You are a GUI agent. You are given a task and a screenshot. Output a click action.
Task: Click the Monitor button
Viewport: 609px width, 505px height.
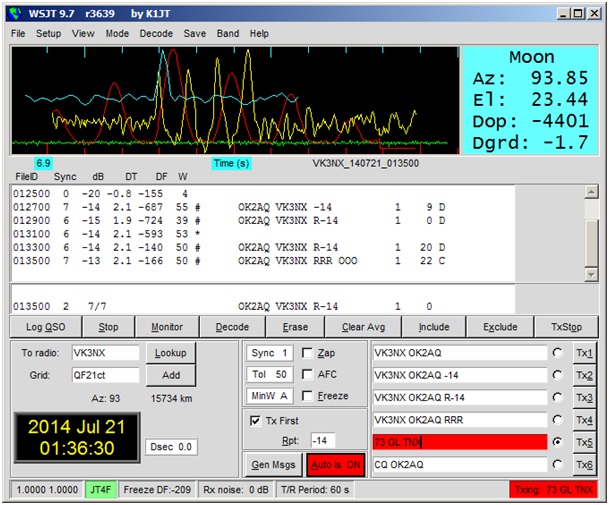(167, 327)
